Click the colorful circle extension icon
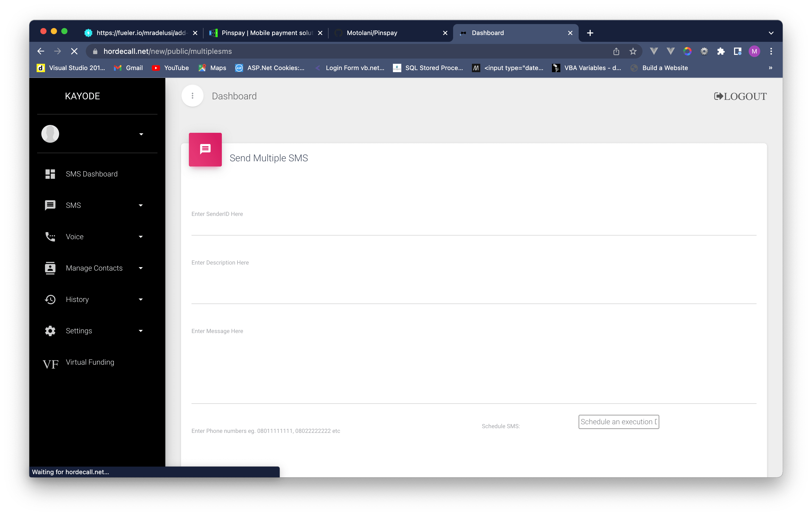This screenshot has height=516, width=812. pos(687,51)
